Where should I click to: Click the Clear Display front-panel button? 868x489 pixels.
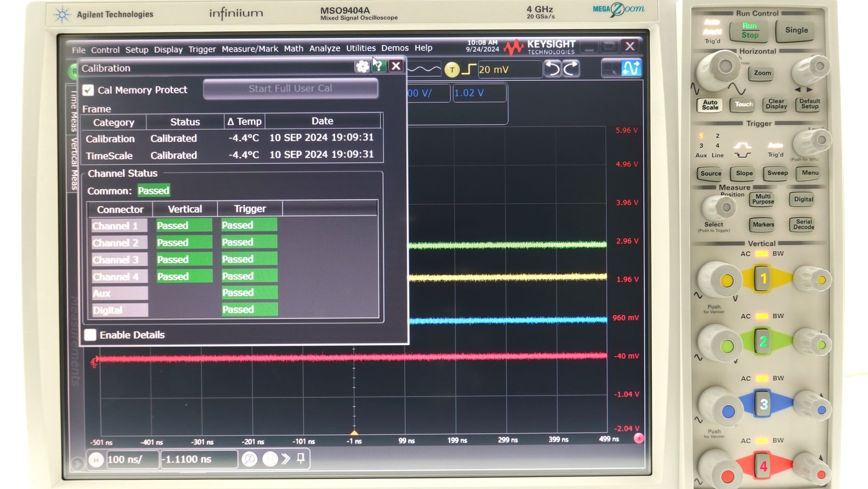[776, 104]
